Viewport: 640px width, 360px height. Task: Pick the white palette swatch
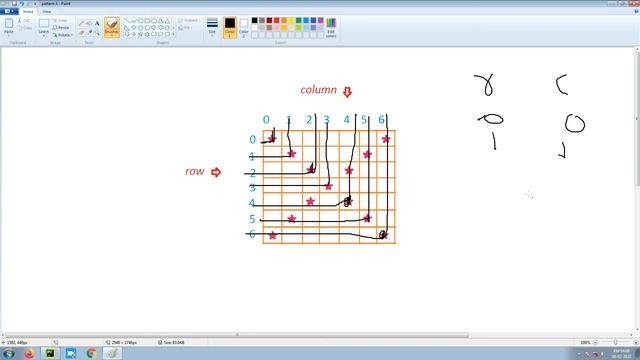(x=255, y=28)
